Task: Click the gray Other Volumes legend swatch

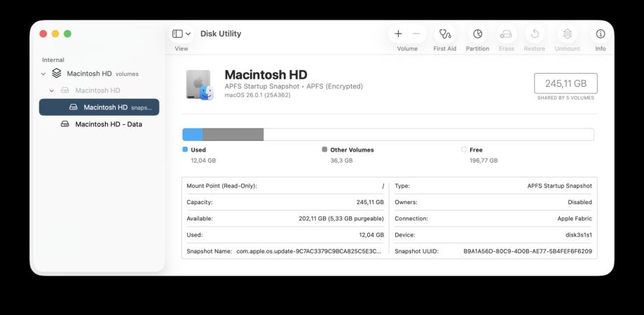Action: tap(324, 149)
